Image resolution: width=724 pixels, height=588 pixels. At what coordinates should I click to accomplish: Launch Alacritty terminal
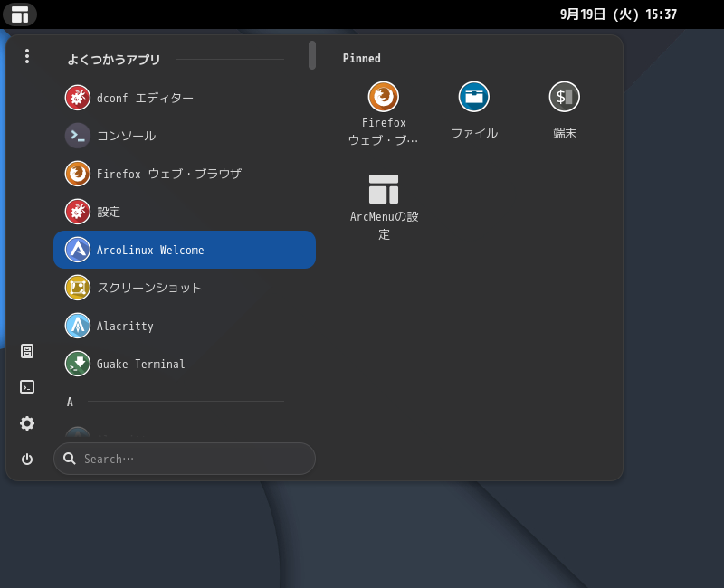pyautogui.click(x=185, y=326)
